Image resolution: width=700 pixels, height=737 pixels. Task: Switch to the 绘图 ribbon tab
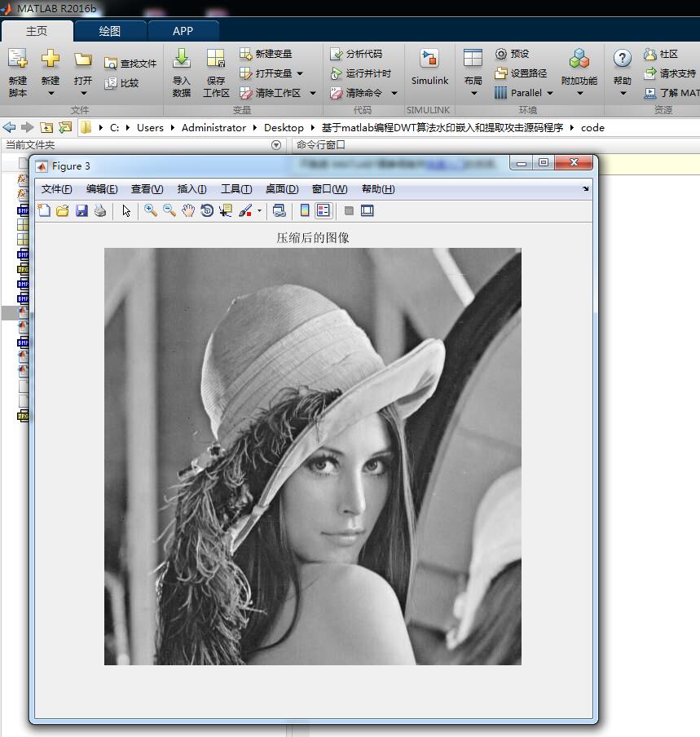point(110,31)
